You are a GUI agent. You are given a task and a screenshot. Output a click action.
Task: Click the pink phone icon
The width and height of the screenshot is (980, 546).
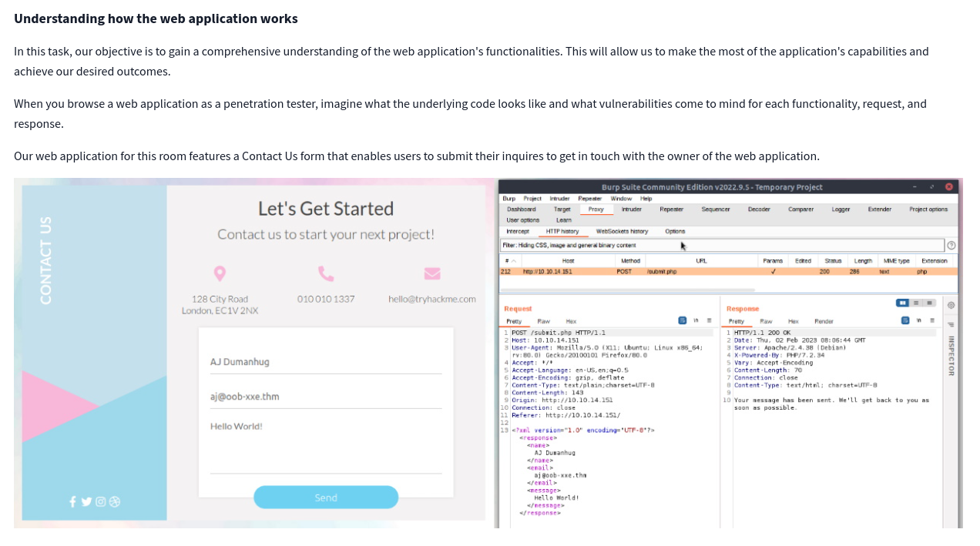pos(326,273)
